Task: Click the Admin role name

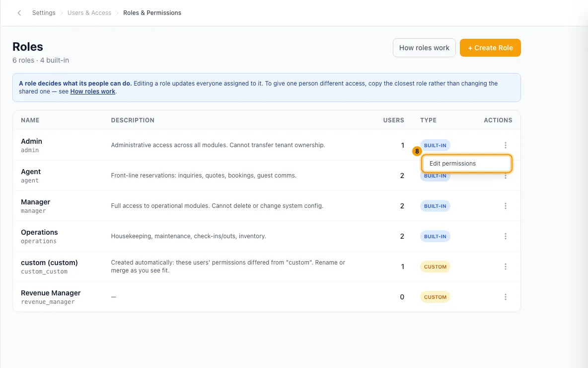Action: (x=31, y=142)
